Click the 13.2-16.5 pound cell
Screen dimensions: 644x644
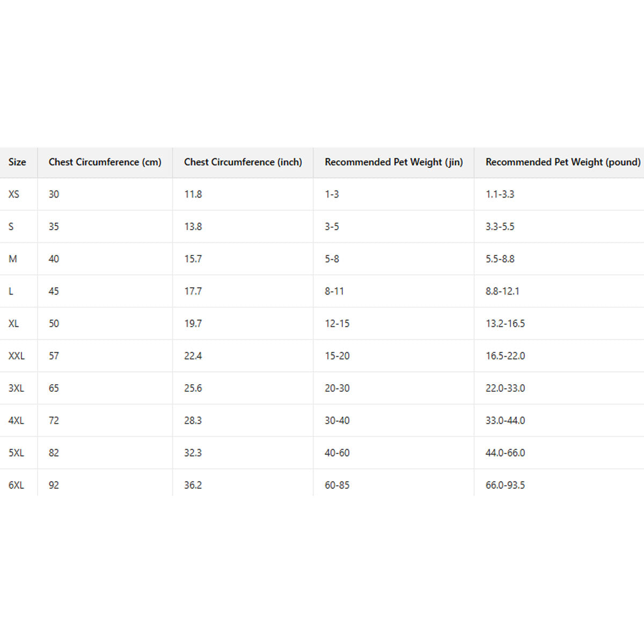(x=505, y=324)
